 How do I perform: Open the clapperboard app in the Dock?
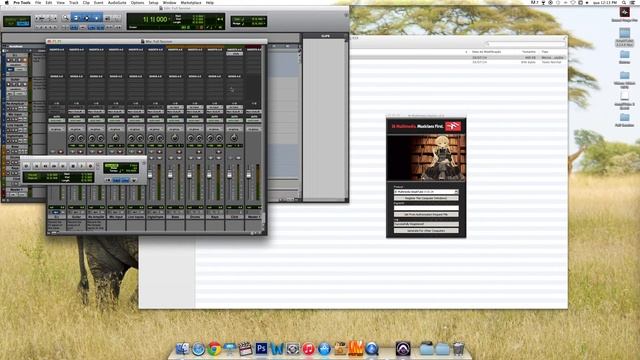pos(245,349)
